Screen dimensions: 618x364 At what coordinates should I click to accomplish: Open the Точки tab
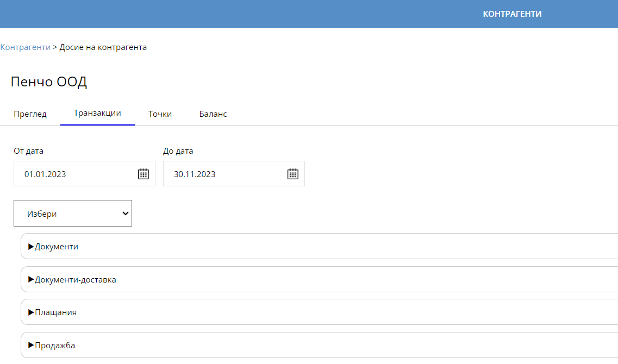160,114
